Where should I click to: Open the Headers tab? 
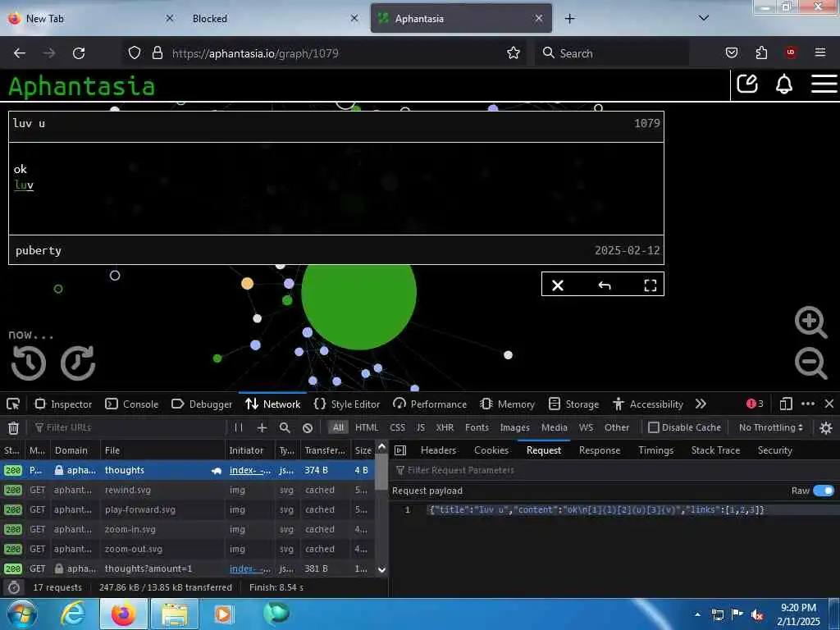(438, 450)
